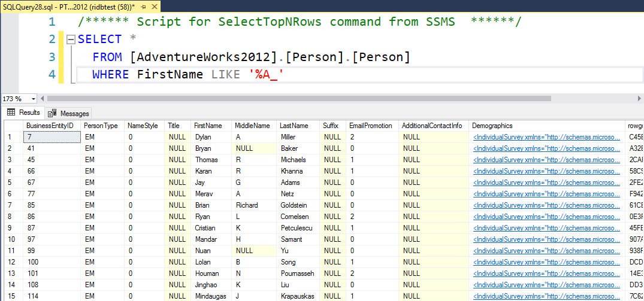This screenshot has height=301, width=644.
Task: Click the FirstName cell 'Thomas'
Action: (211, 160)
